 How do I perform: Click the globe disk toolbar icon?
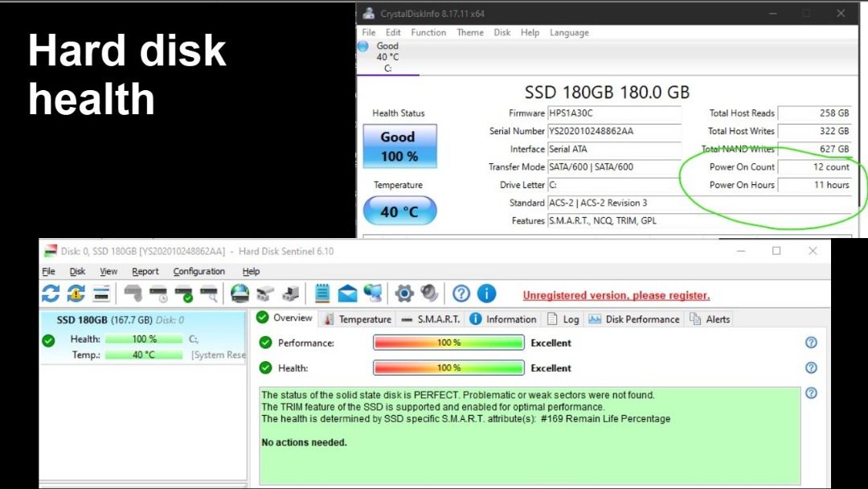[240, 294]
